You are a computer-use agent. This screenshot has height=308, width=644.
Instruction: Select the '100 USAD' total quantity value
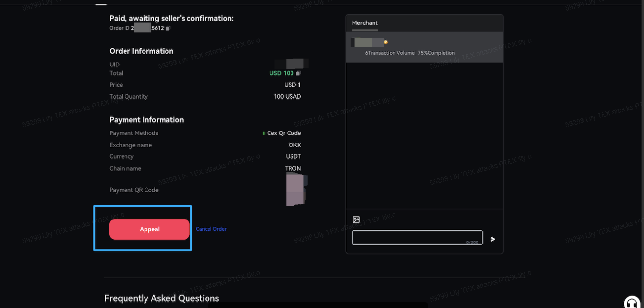[x=288, y=97]
